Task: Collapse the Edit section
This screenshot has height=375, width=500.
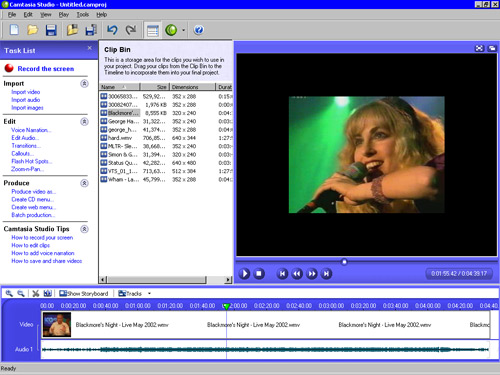Action: [x=84, y=121]
